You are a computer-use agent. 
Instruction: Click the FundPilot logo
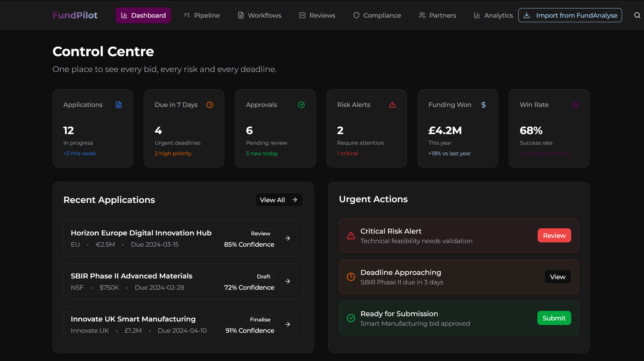pos(75,15)
